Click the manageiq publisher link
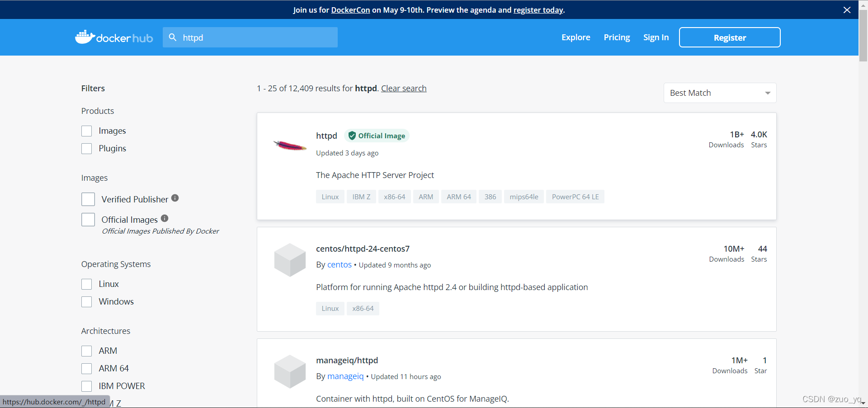The image size is (868, 408). (345, 376)
